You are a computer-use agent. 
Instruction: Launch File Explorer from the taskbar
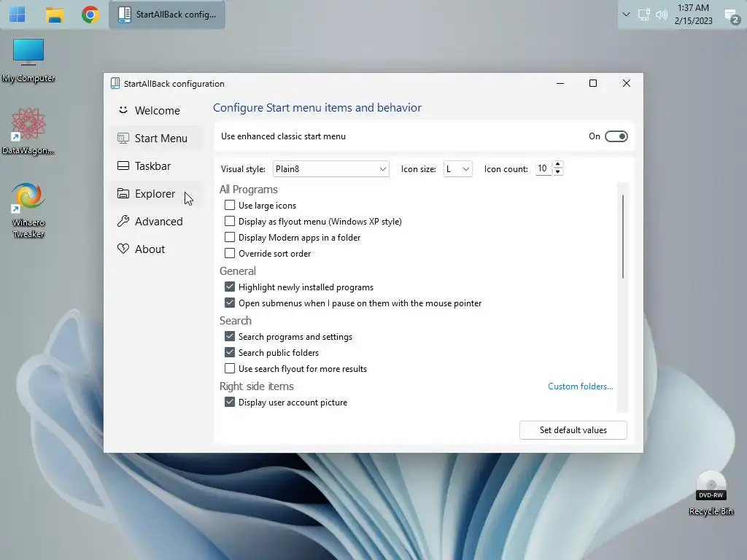point(54,15)
